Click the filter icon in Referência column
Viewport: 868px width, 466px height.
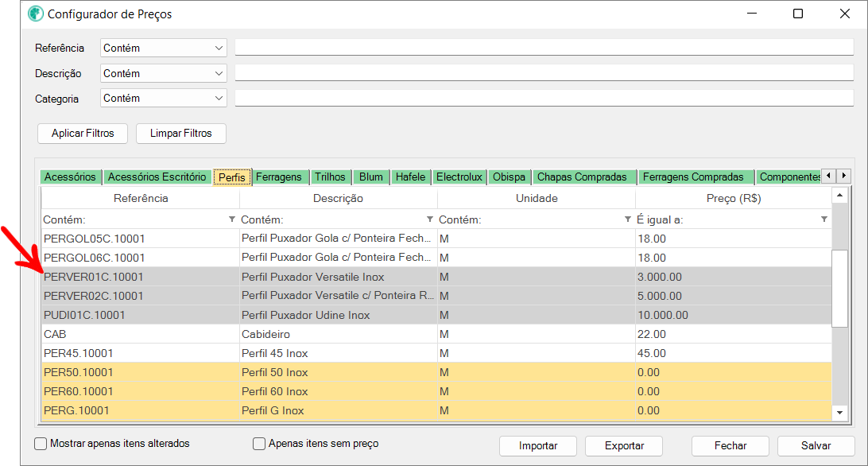coord(232,219)
